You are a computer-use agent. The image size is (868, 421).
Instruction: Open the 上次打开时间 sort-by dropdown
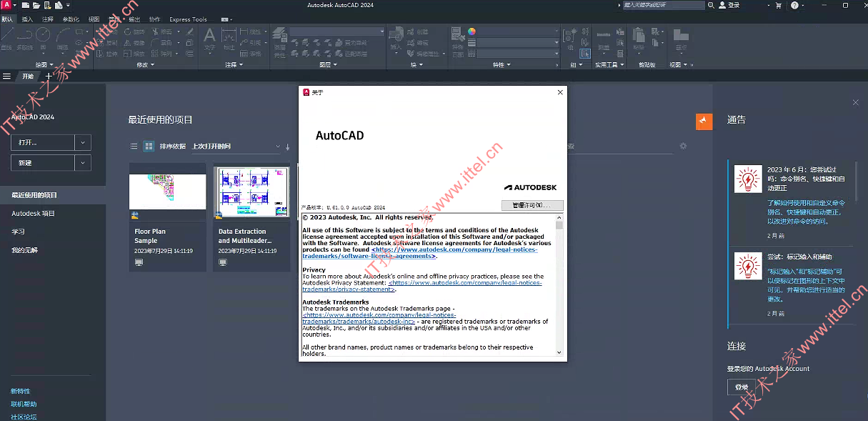pyautogui.click(x=236, y=147)
